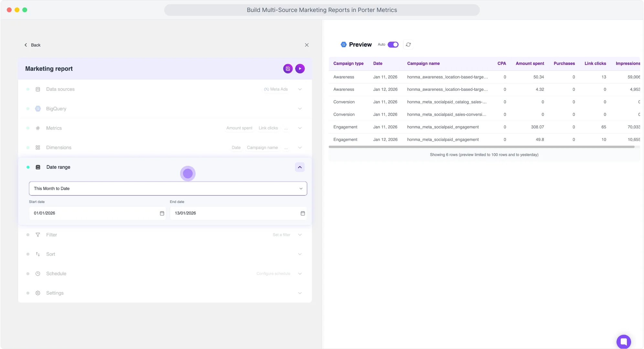Click the Amount spent column header
Image resolution: width=644 pixels, height=349 pixels.
pos(530,63)
